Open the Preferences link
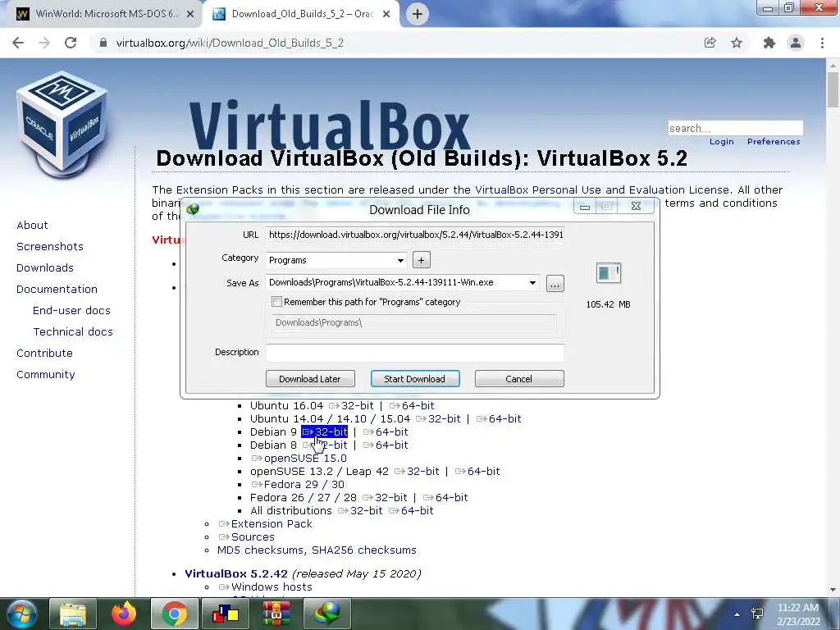Screen dimensions: 840x630 pos(774,141)
